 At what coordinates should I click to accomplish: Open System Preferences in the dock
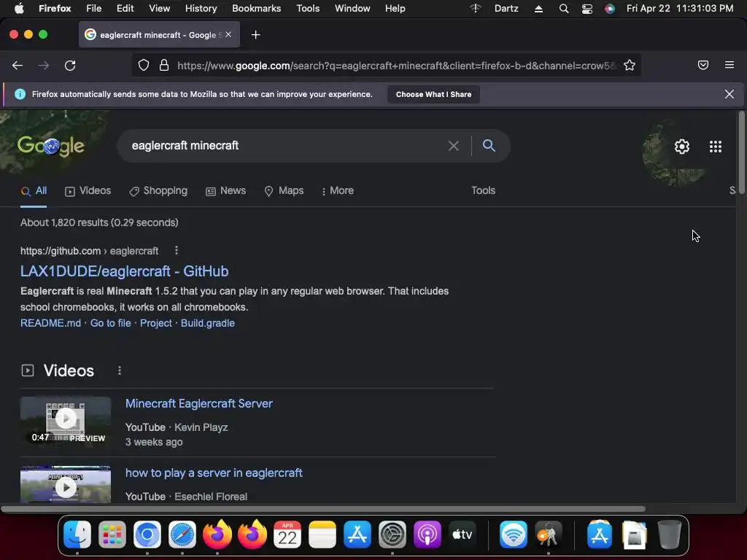pos(392,534)
